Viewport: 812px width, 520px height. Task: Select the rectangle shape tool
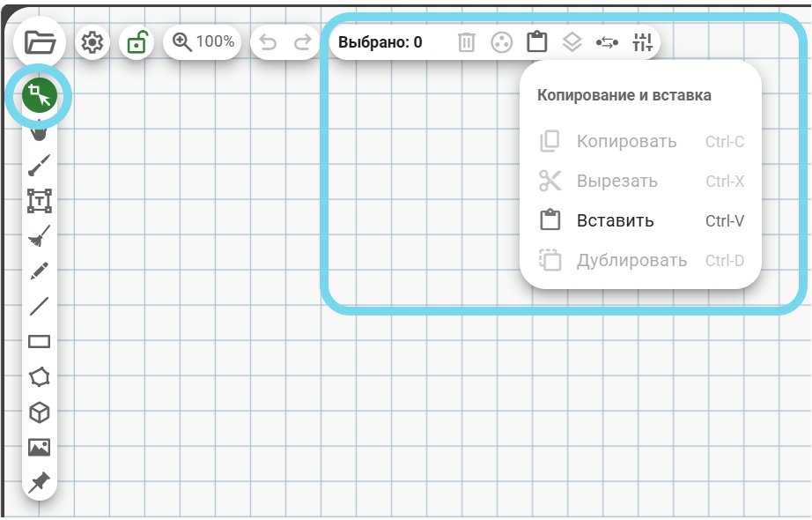pyautogui.click(x=39, y=342)
